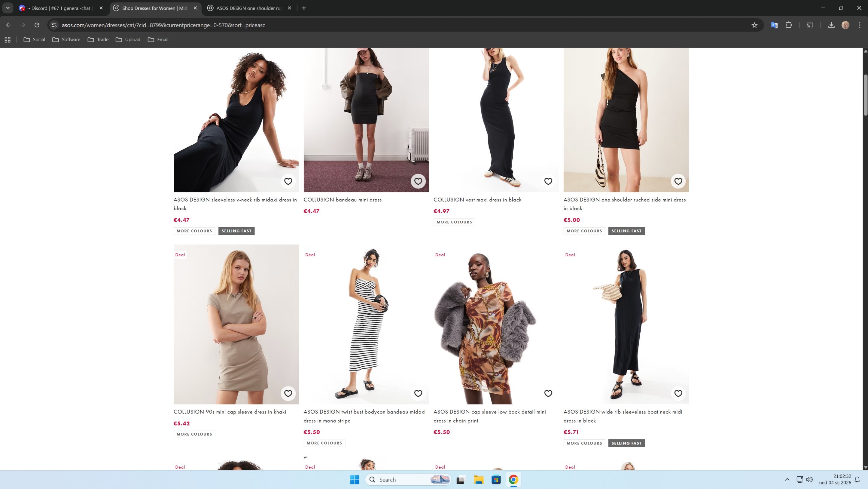
Task: Switch to ASOS DESIGN one shoulder tab
Action: click(x=249, y=8)
